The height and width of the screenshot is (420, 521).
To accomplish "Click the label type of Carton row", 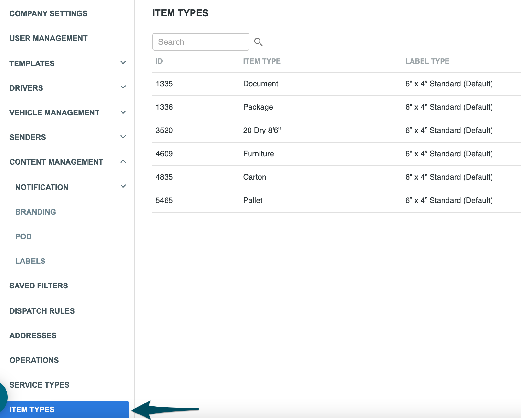I will (449, 177).
